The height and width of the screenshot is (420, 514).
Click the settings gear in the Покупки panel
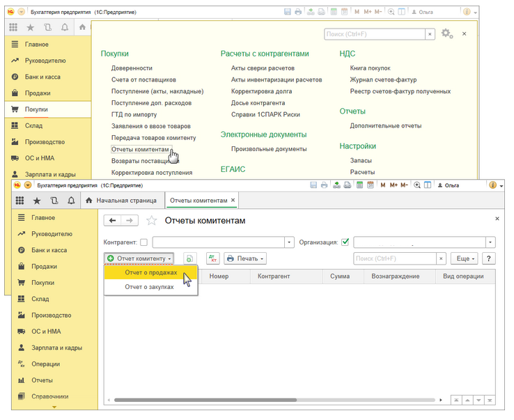446,33
